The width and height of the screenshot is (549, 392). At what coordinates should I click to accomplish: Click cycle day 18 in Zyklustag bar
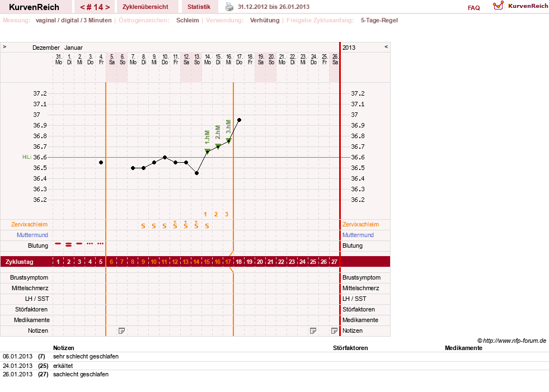coord(238,262)
